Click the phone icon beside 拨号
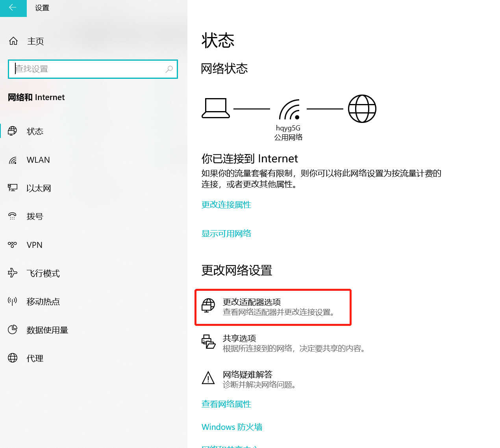The image size is (500, 448). coord(13,216)
